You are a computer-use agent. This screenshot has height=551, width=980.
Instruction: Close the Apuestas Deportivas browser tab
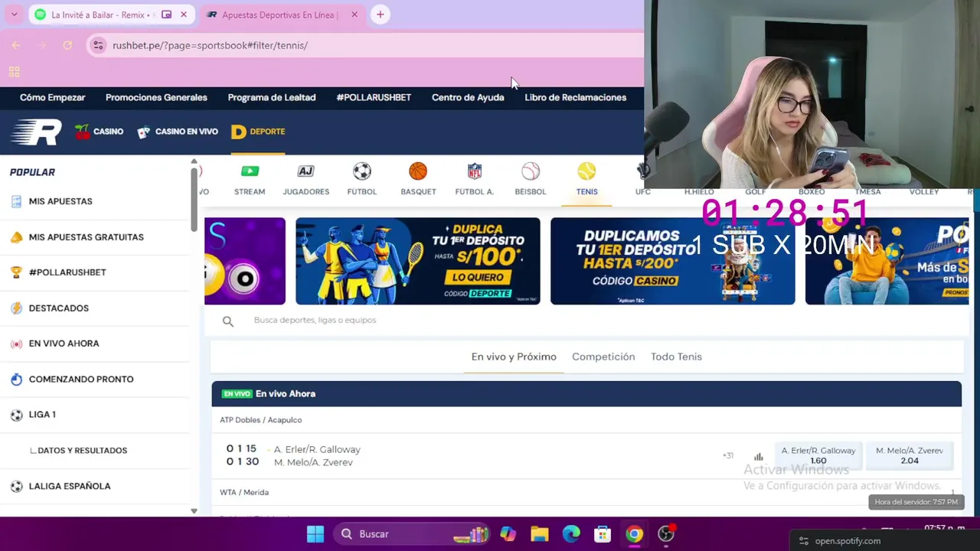[354, 15]
